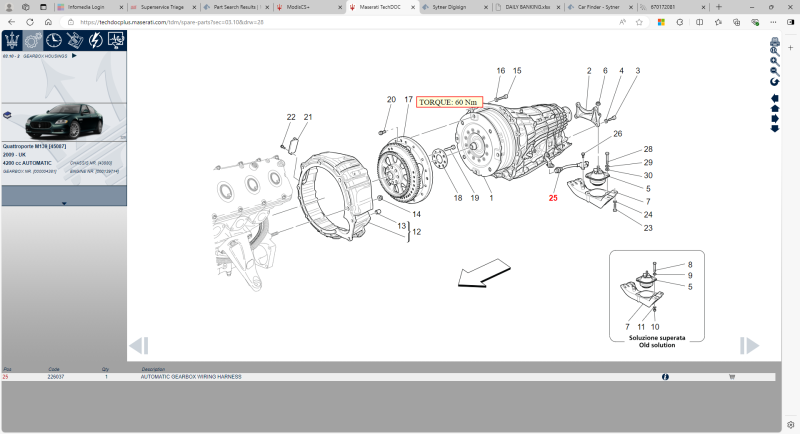Open the Microsoft 365 colorful icon
Screen dimensions: 800x434
(661, 22)
